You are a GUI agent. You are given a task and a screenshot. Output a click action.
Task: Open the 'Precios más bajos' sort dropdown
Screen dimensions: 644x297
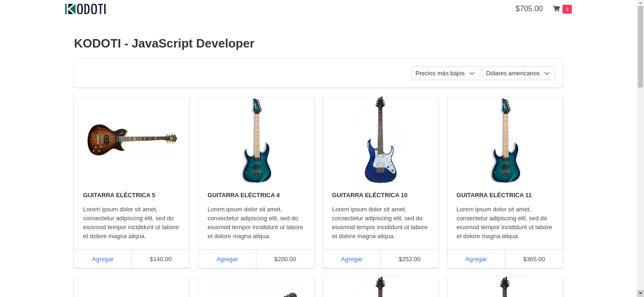point(445,73)
